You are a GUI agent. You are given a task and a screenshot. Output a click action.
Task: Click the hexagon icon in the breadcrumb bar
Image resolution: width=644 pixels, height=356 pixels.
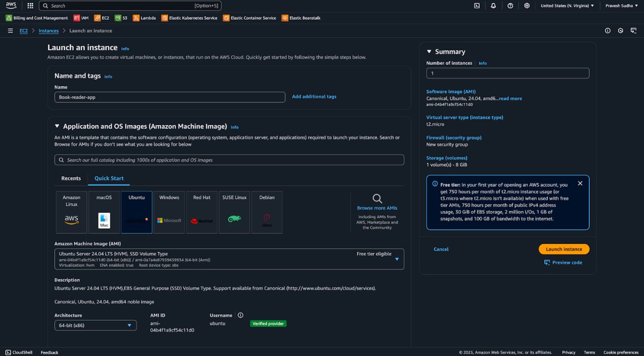(x=621, y=31)
